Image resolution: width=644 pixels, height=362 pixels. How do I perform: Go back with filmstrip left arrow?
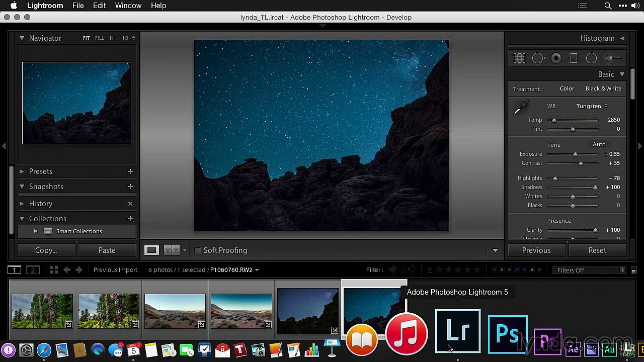tap(66, 270)
